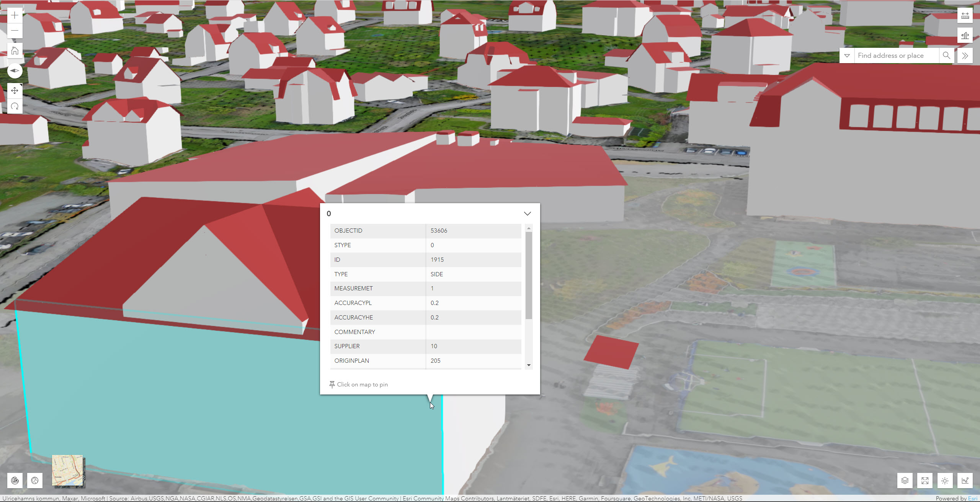The height and width of the screenshot is (502, 980).
Task: Open the layer list widget
Action: (905, 481)
